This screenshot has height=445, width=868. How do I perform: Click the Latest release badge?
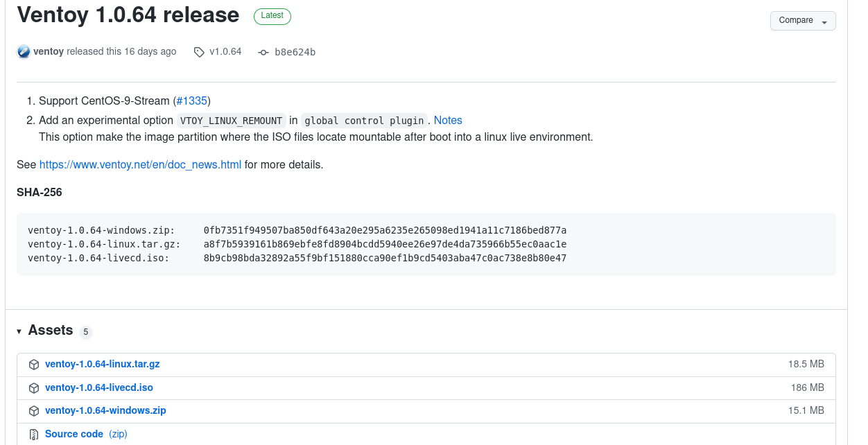(x=272, y=16)
